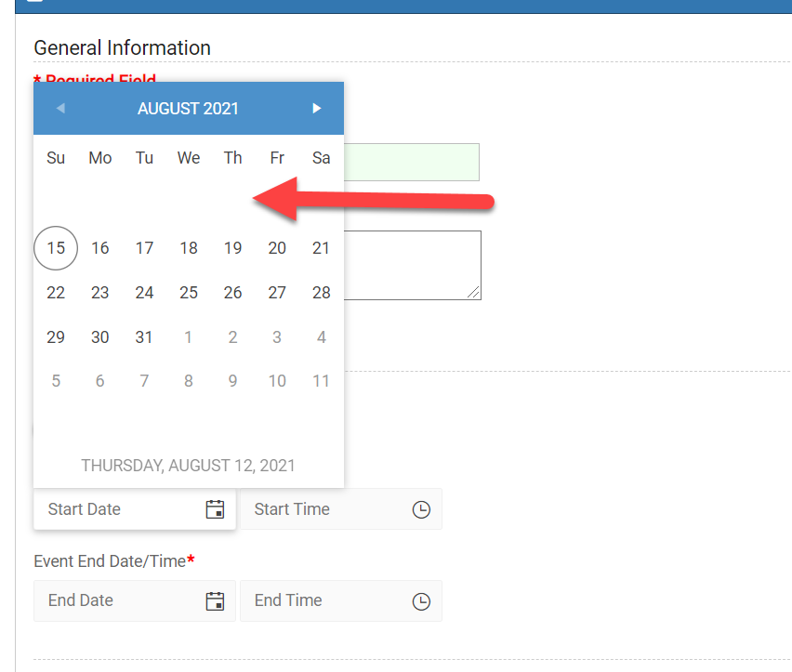Click the AUGUST 2021 month header
792x672 pixels.
tap(188, 109)
